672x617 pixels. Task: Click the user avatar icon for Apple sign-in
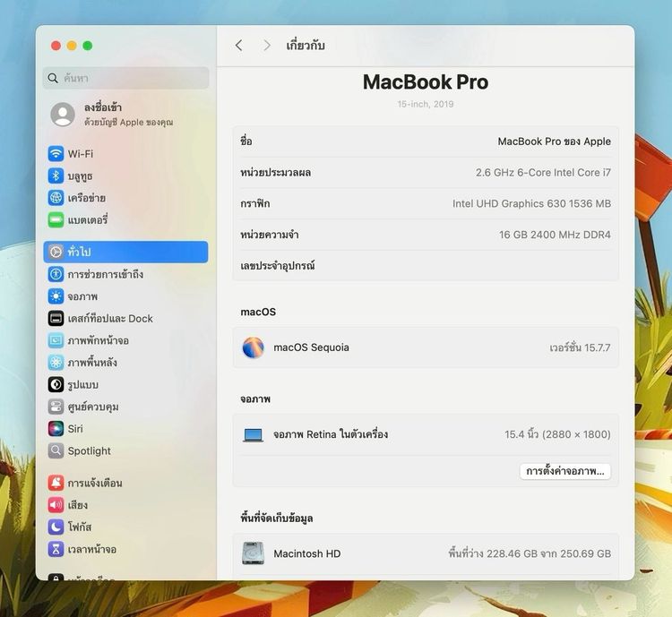click(x=63, y=115)
